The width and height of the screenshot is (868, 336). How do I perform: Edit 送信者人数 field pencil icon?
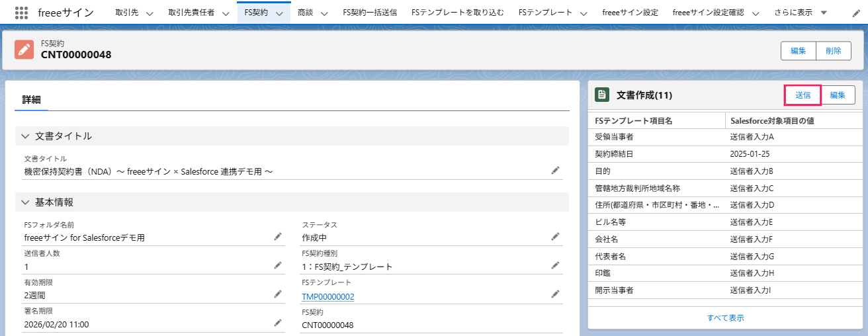tap(278, 265)
